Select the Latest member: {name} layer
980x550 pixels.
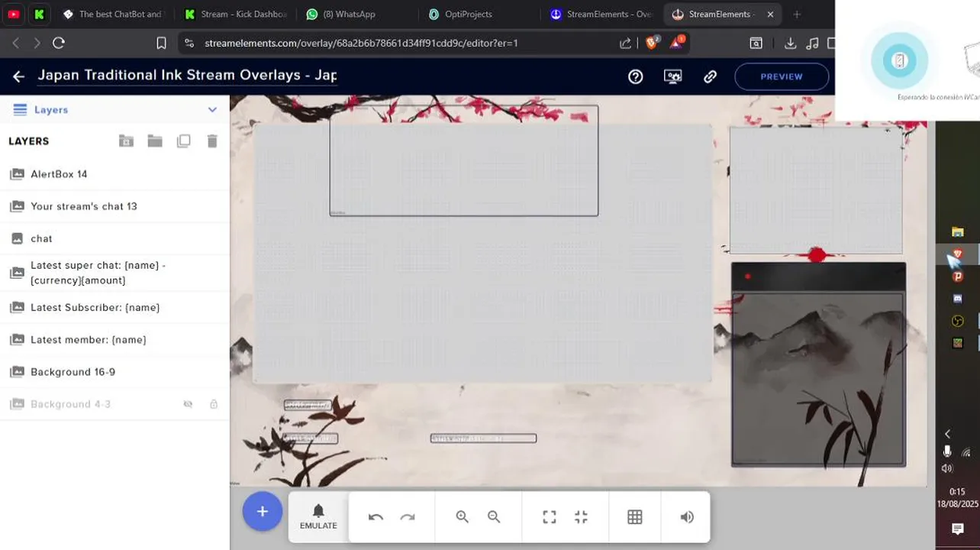coord(114,339)
